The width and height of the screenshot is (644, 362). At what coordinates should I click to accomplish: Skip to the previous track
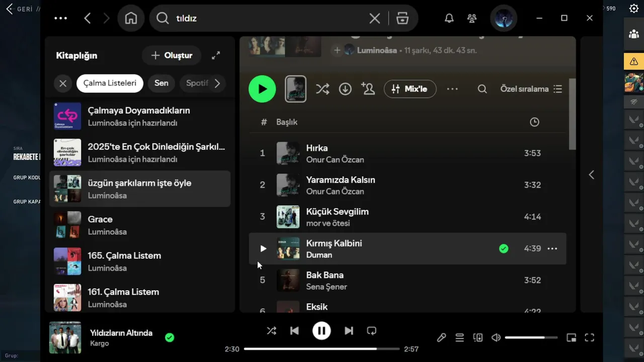pos(295,331)
